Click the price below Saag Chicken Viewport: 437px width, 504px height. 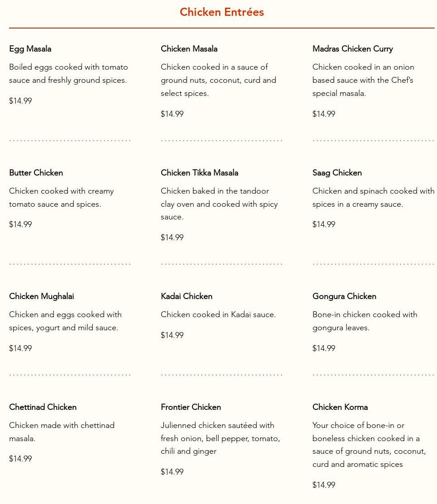coord(324,224)
